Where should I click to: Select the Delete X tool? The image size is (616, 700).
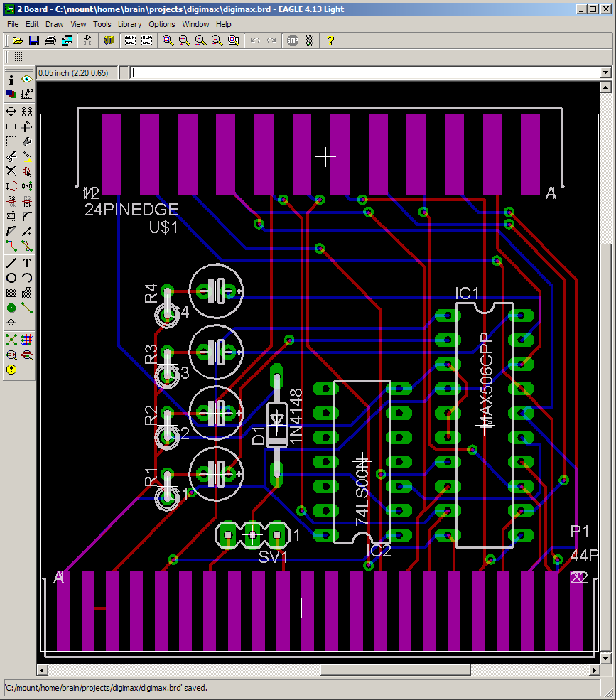tap(11, 171)
